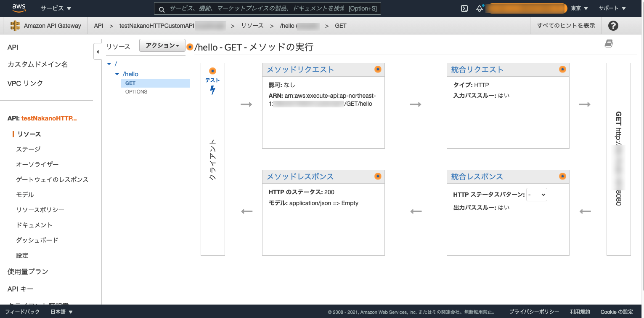Click the /hello resource in tree
The image size is (644, 318).
pyautogui.click(x=130, y=74)
